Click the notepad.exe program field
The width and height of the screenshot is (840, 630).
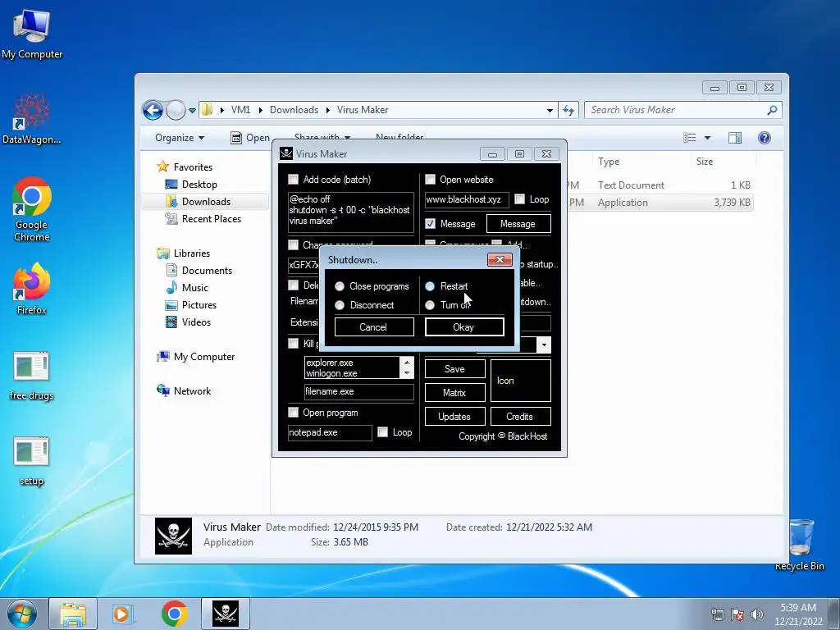[x=330, y=432]
